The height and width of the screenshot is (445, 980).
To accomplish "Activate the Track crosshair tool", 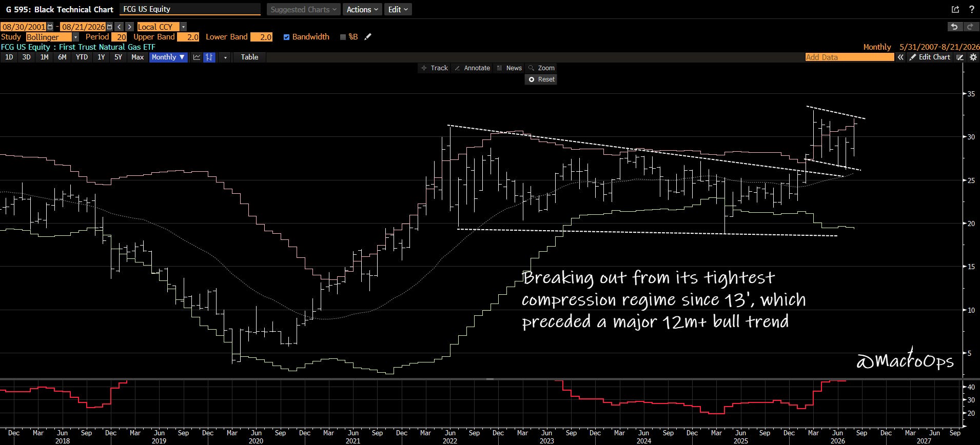I will [435, 68].
